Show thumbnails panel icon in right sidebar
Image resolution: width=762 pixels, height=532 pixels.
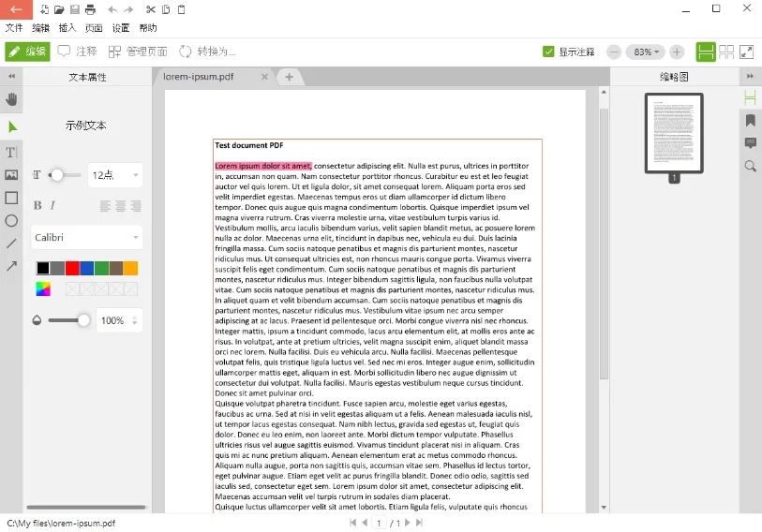751,97
